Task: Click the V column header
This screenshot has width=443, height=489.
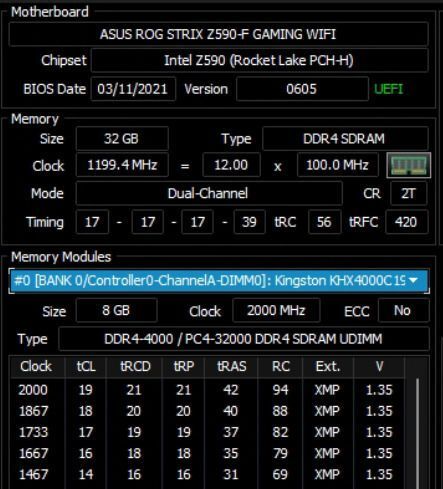Action: click(x=379, y=367)
